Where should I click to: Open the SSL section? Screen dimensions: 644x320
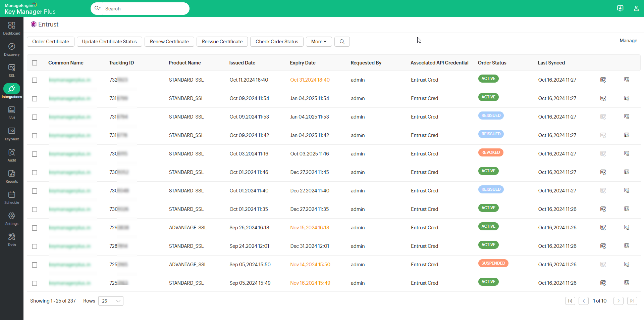(12, 70)
